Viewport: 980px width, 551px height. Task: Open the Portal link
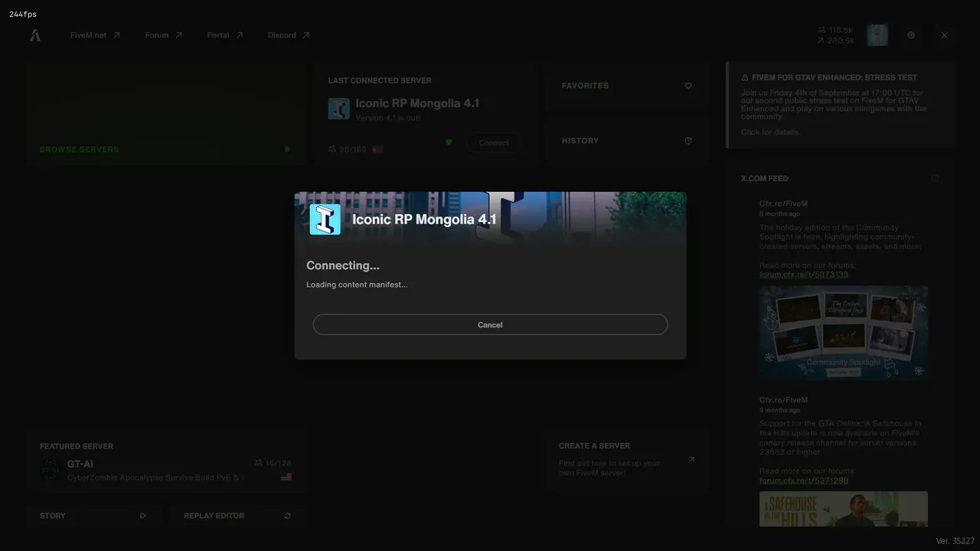pyautogui.click(x=225, y=35)
